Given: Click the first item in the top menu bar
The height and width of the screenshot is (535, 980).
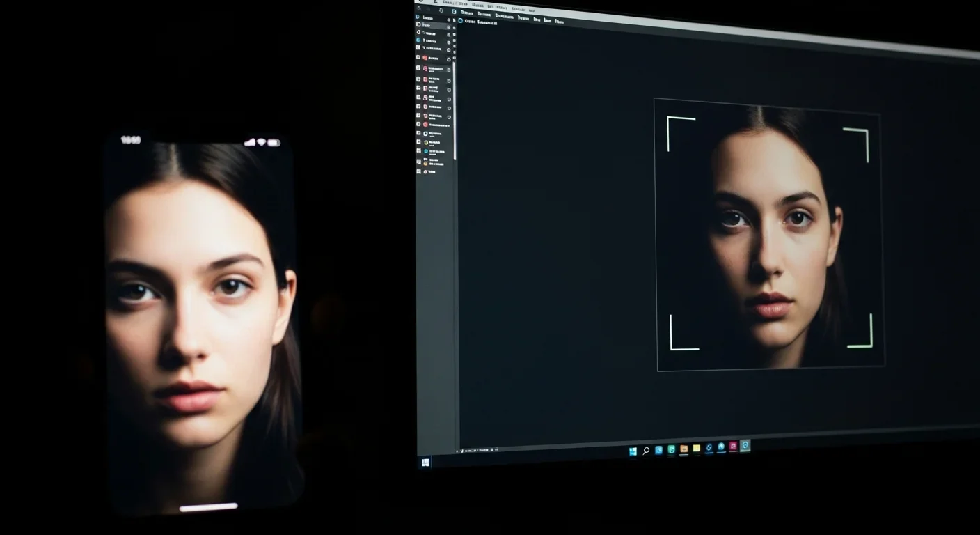Looking at the screenshot, I should coord(466,12).
